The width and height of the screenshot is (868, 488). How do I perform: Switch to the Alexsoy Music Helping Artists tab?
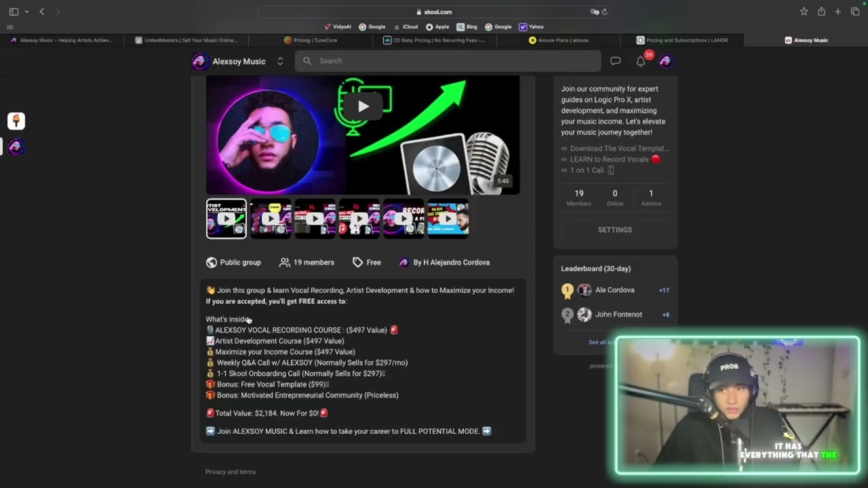(x=62, y=40)
